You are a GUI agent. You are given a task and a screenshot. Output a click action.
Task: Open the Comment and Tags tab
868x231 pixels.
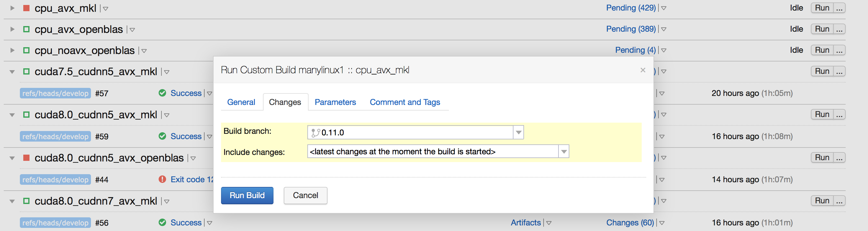[x=405, y=102]
